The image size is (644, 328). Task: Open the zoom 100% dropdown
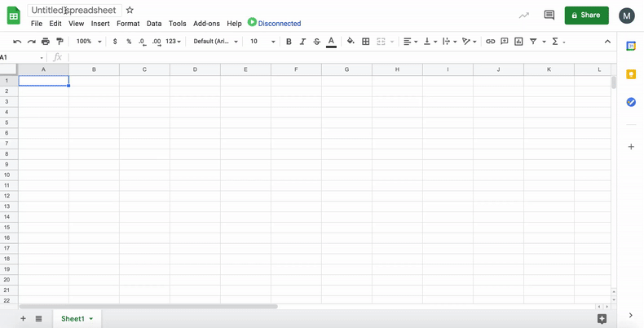(x=87, y=42)
